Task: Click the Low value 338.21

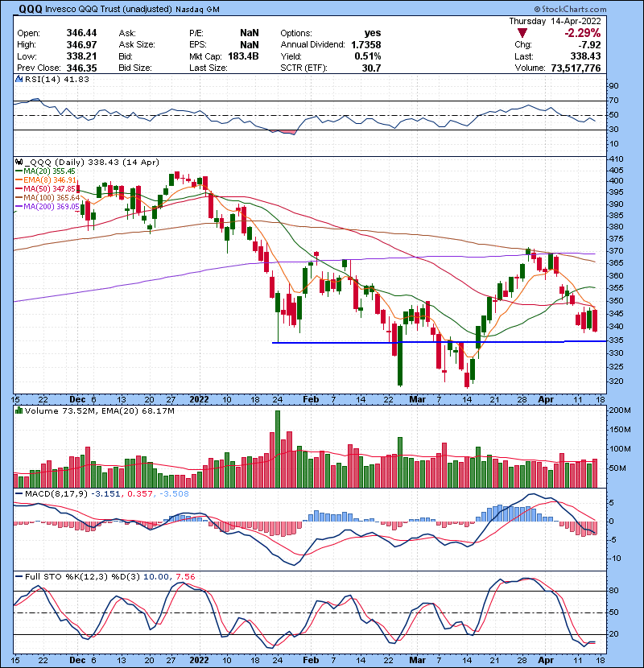Action: [x=81, y=56]
